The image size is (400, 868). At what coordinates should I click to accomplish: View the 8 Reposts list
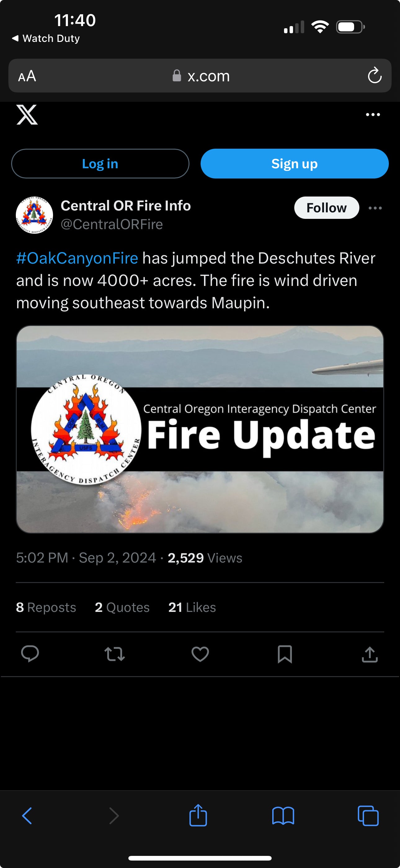[46, 607]
